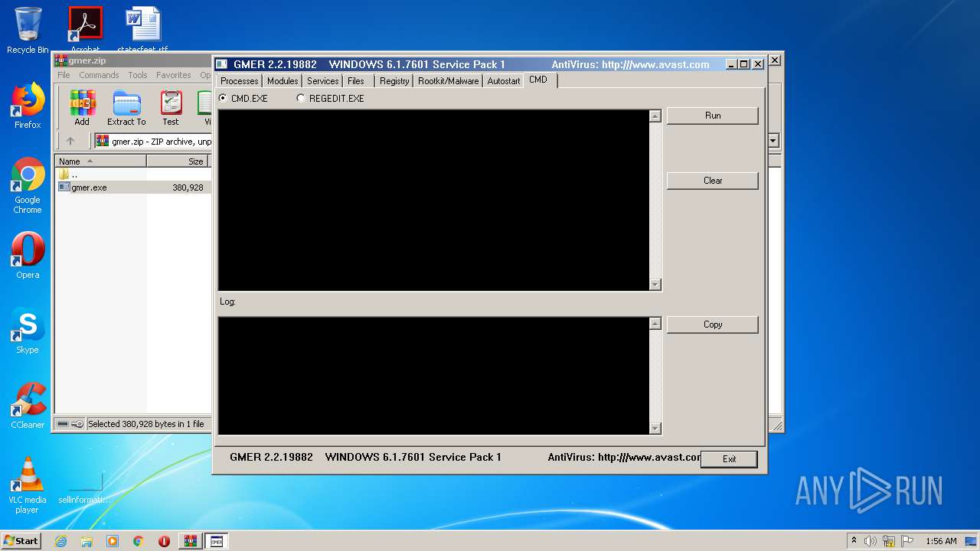Viewport: 980px width, 551px height.
Task: Open the Start menu
Action: coord(21,541)
